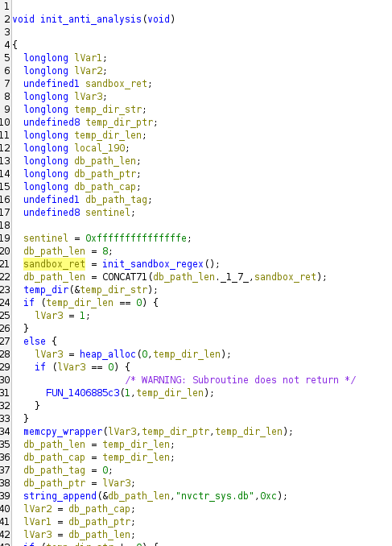Click lVar2 = db_path_cap on line 40
392x546 pixels.
pos(79,509)
